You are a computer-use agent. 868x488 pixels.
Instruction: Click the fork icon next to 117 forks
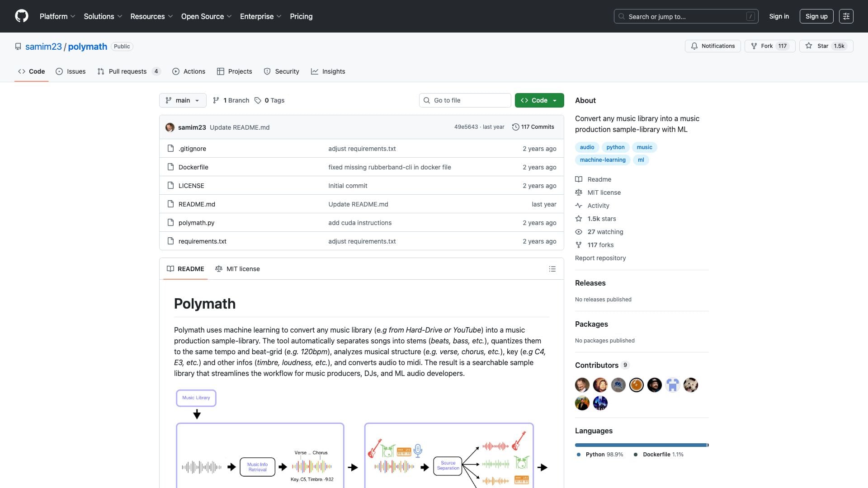tap(579, 245)
